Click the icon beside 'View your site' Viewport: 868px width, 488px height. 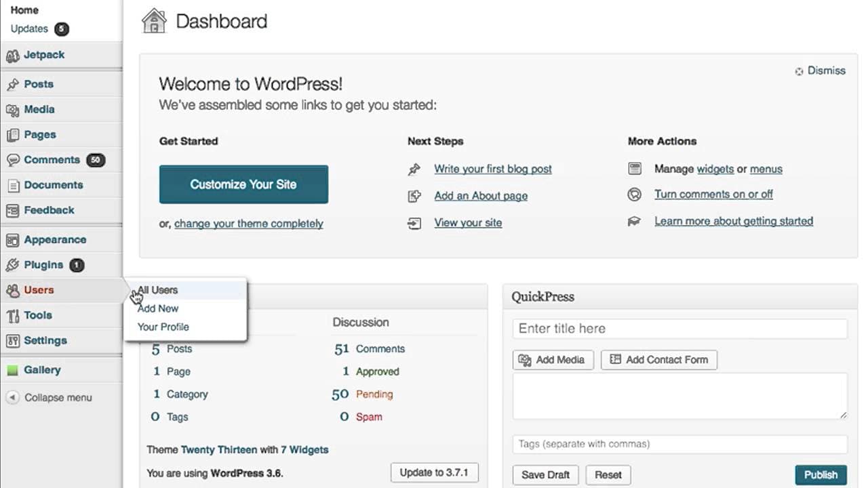pyautogui.click(x=414, y=223)
